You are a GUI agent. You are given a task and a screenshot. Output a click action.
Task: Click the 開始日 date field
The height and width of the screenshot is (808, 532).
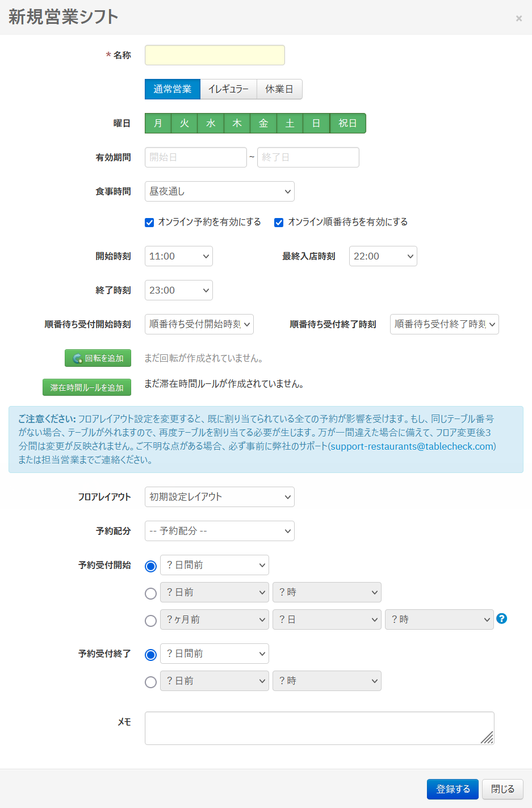195,157
